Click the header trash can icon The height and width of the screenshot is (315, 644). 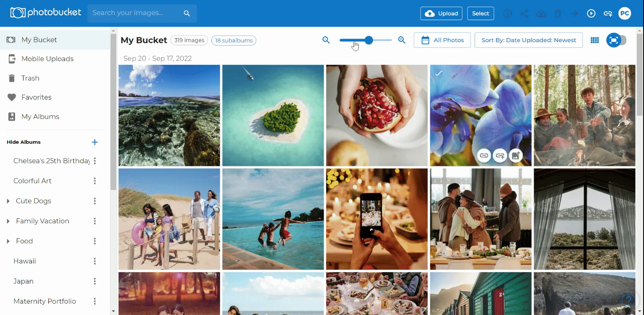click(x=558, y=13)
